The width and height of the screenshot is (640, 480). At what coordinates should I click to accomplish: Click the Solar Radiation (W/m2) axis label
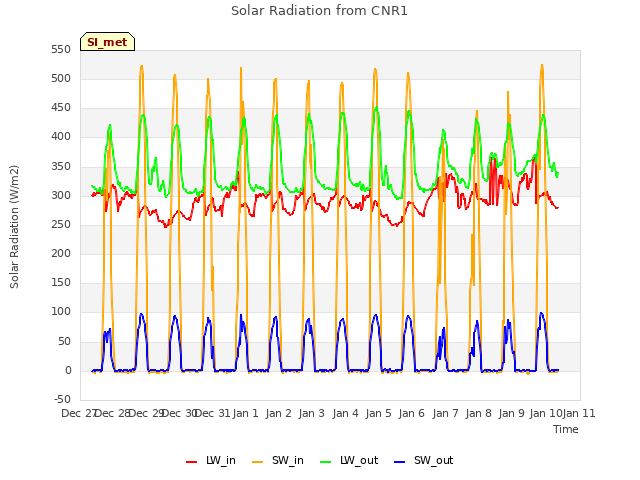(x=14, y=227)
